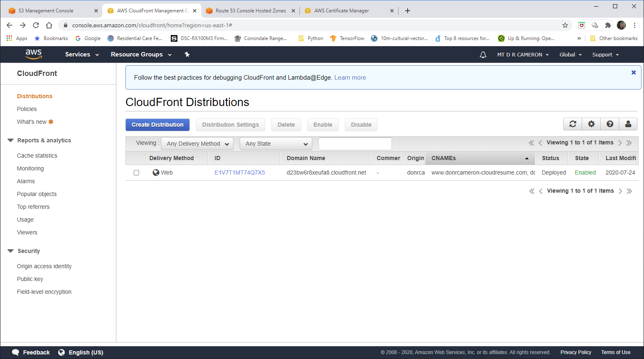Click Distribution Settings button
Viewport: 644px width, 359px height.
231,125
